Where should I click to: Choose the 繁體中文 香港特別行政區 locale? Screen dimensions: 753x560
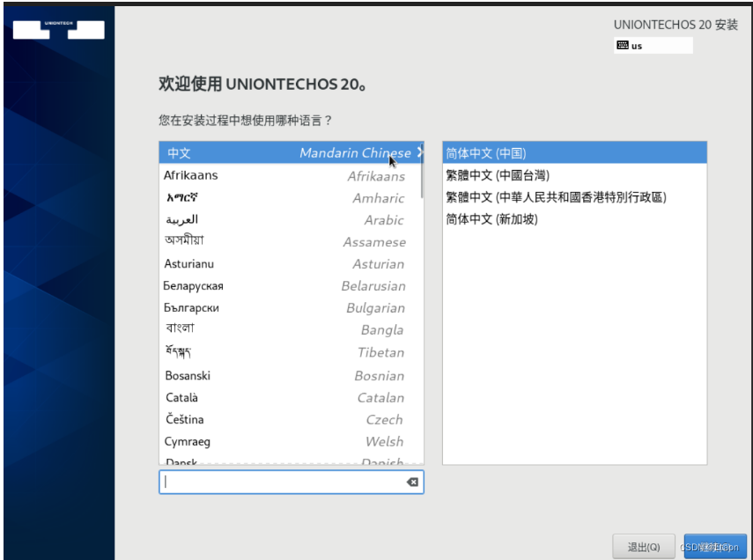point(574,197)
